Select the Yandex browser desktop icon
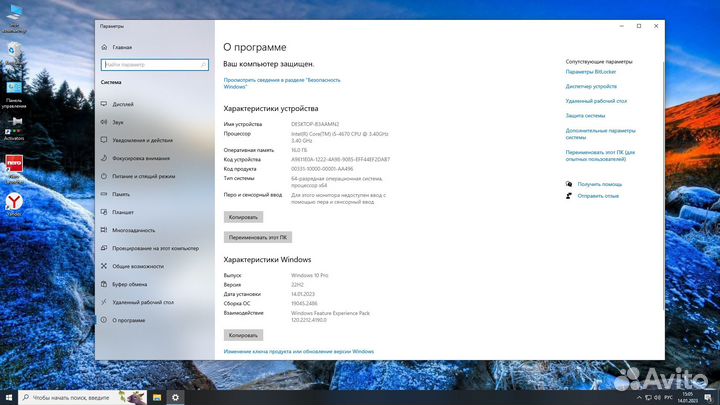The image size is (720, 405). pyautogui.click(x=14, y=204)
